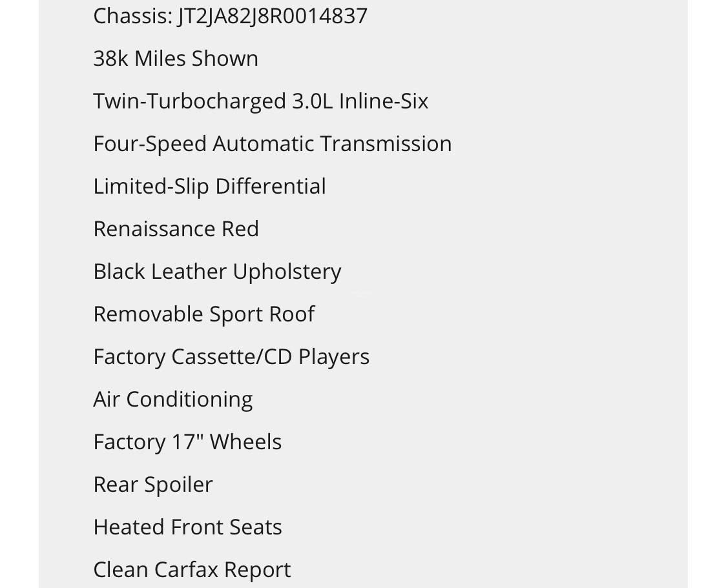
Task: Click the "Heated Front Seats" line
Action: (187, 527)
